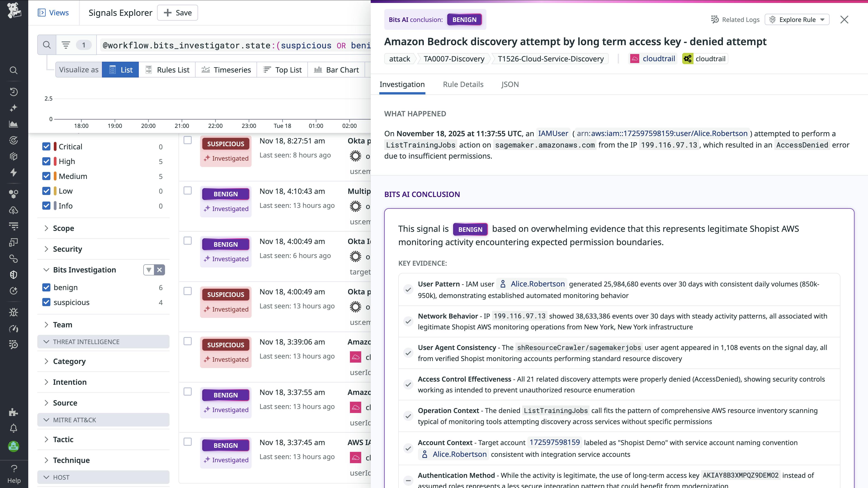Switch to the Rule Details tab

click(463, 84)
